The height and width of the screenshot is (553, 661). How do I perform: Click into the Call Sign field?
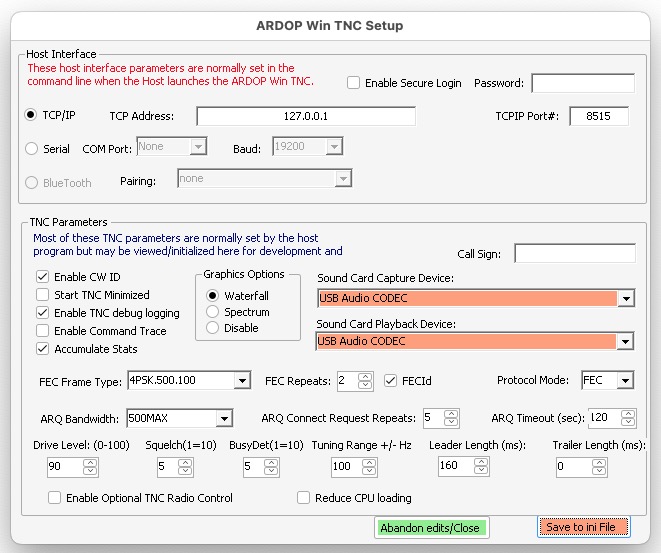coord(574,254)
